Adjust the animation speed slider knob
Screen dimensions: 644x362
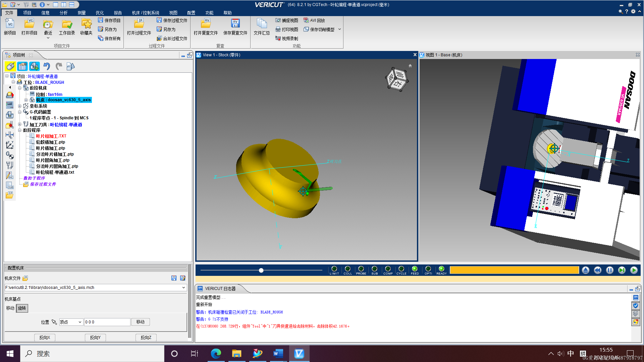point(261,270)
